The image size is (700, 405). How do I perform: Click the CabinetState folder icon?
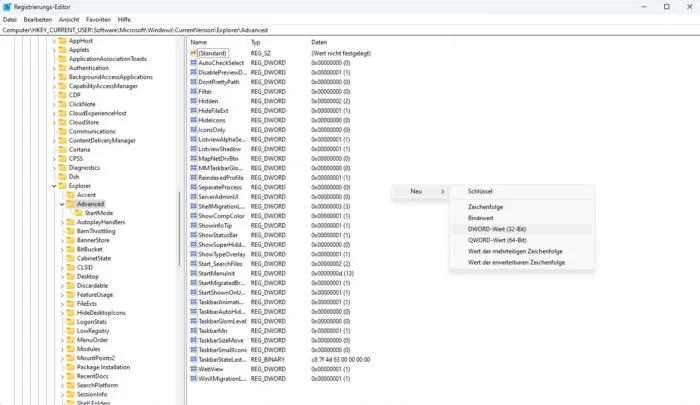pos(71,258)
